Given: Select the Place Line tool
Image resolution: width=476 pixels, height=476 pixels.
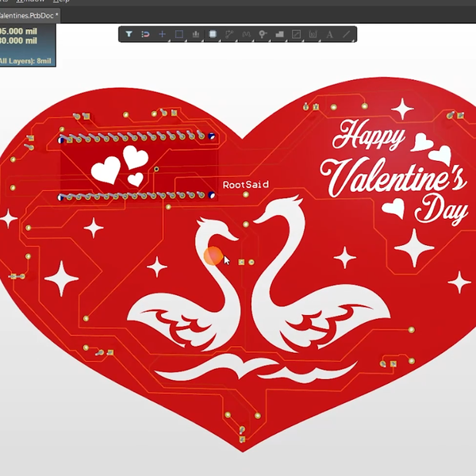Looking at the screenshot, I should tap(347, 34).
